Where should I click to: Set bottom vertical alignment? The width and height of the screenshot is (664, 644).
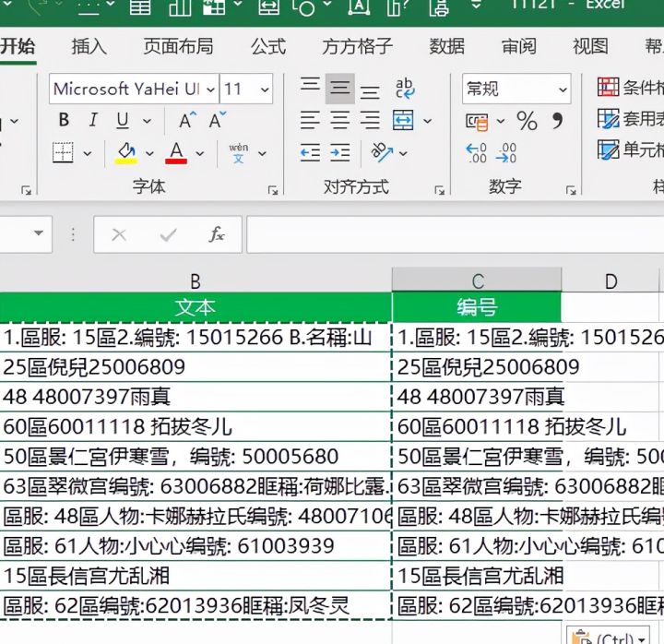pyautogui.click(x=370, y=91)
